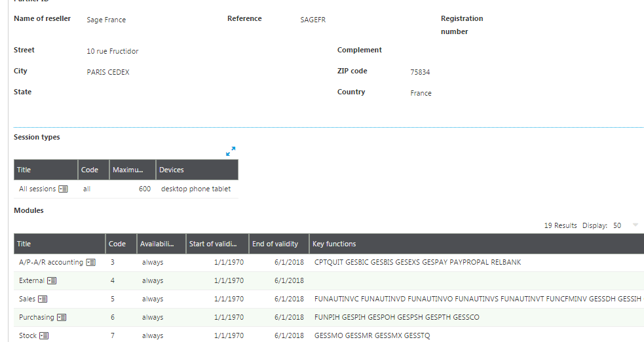Screen dimensions: 644x342
Task: Click the PARIS CEDEX city value
Action: click(x=108, y=72)
